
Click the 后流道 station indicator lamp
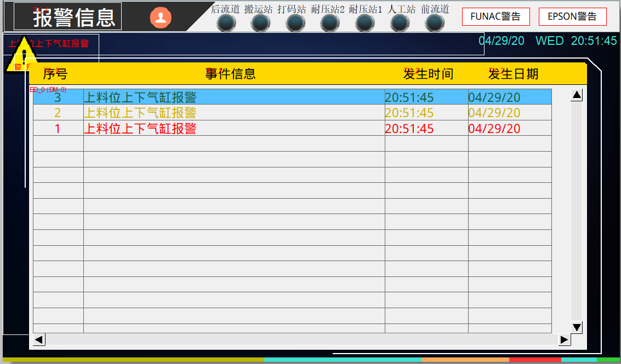[x=226, y=23]
